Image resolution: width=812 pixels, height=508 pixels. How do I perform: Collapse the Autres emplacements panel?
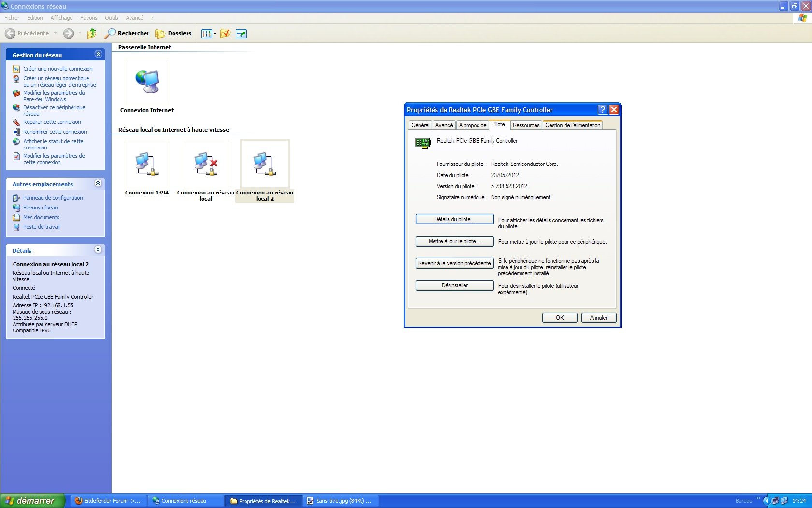click(x=98, y=183)
